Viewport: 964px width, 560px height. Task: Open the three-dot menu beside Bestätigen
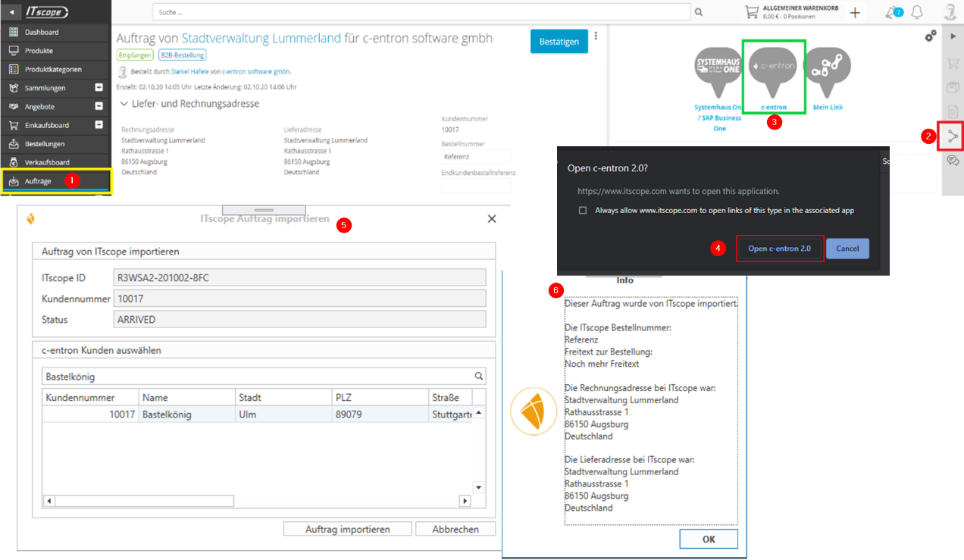pos(596,36)
